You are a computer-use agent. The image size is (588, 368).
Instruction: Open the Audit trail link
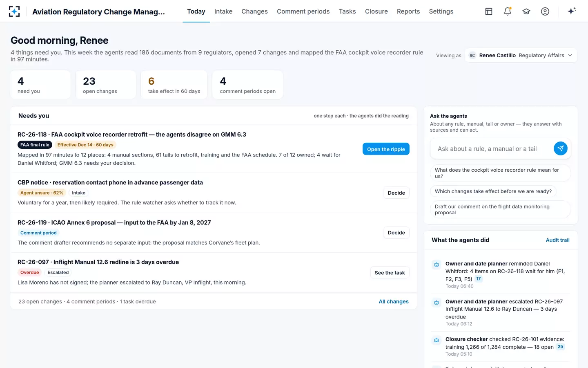click(x=557, y=240)
